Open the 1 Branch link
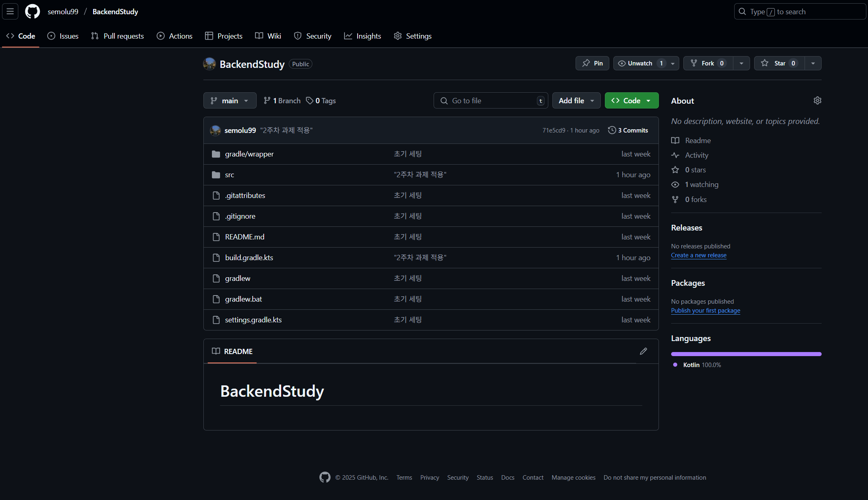 point(282,100)
